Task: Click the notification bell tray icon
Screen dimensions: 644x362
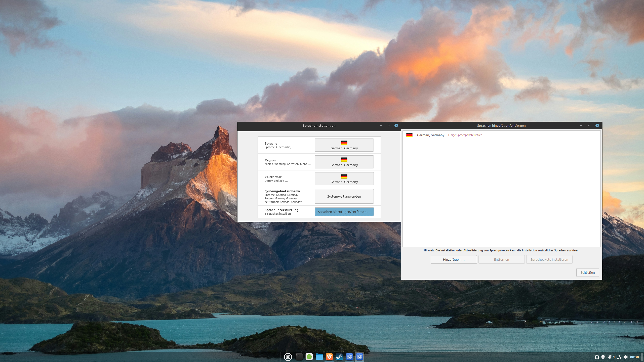Action: click(x=609, y=357)
